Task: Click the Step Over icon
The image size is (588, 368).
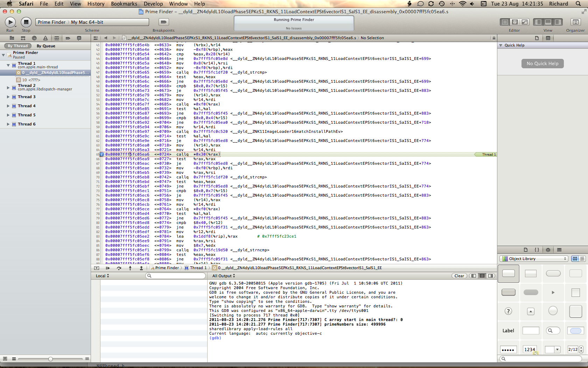Action: coord(119,268)
